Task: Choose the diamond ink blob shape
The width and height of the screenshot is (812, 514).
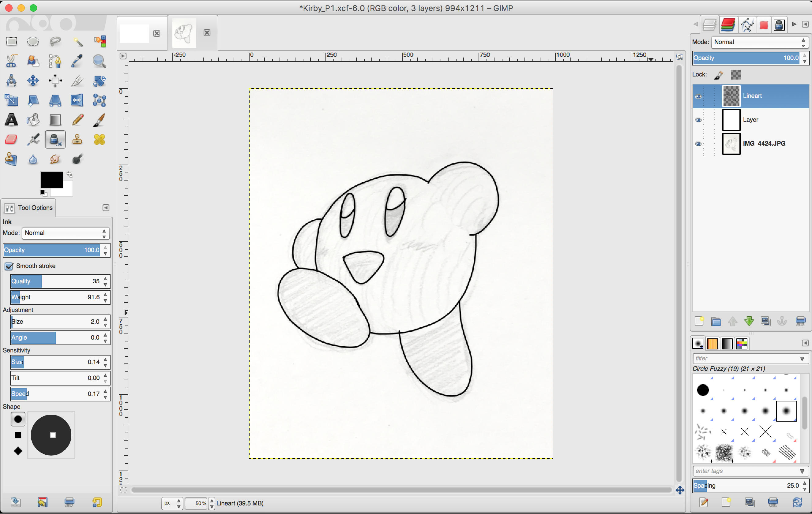Action: (18, 451)
